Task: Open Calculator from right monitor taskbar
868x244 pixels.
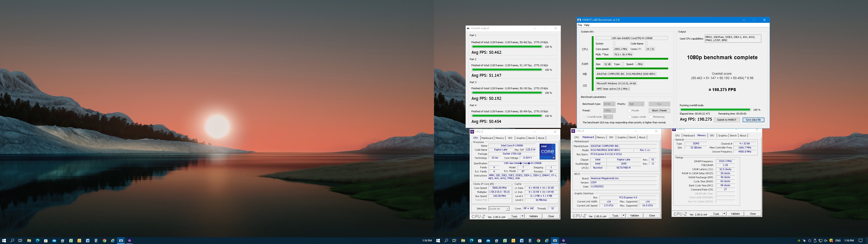Action: tap(530, 241)
